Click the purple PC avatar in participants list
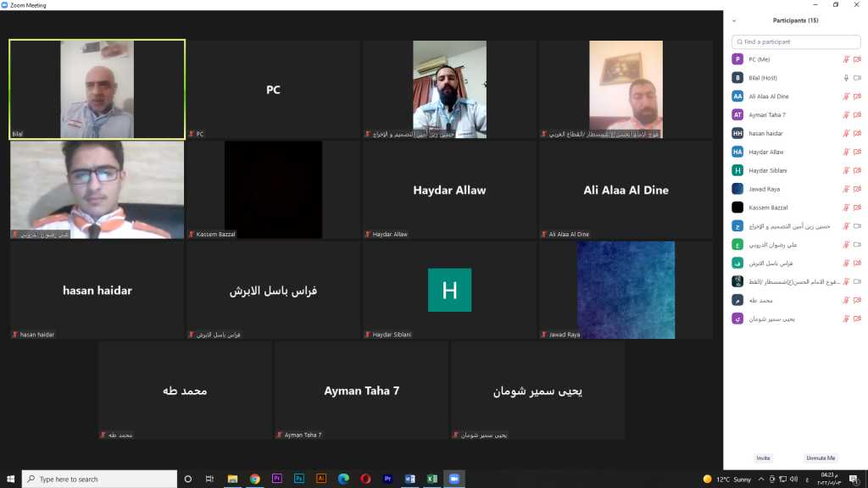The width and height of the screenshot is (868, 488). [737, 59]
